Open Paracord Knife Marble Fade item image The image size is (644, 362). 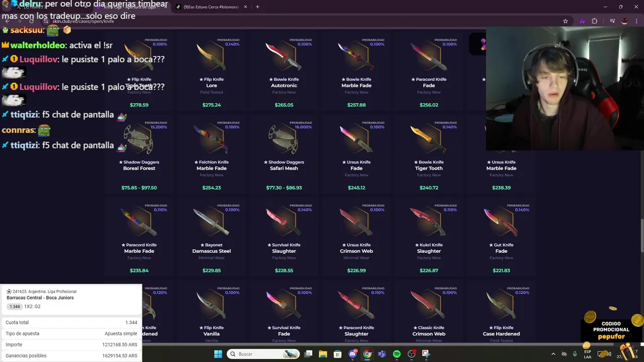tap(139, 222)
